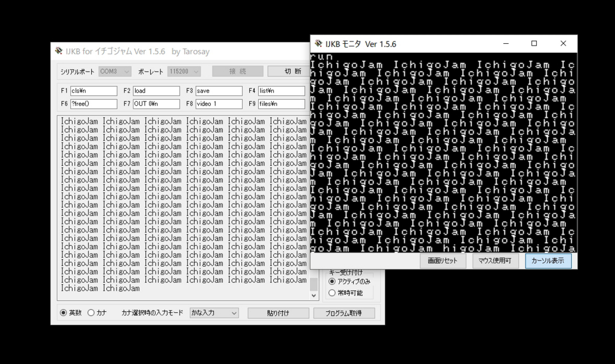Click 画面リセット in the monitor window
The width and height of the screenshot is (615, 364).
click(x=443, y=261)
